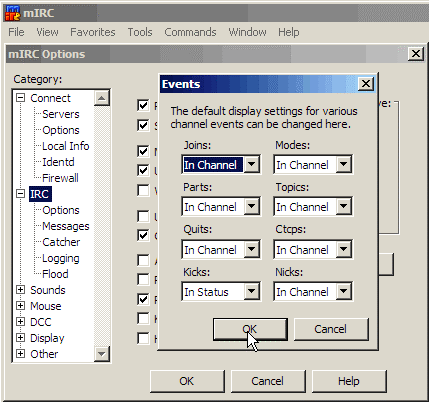Screen dimensions: 429x402
Task: Check the checkbox whose label starts with W
Action: pyautogui.click(x=143, y=190)
